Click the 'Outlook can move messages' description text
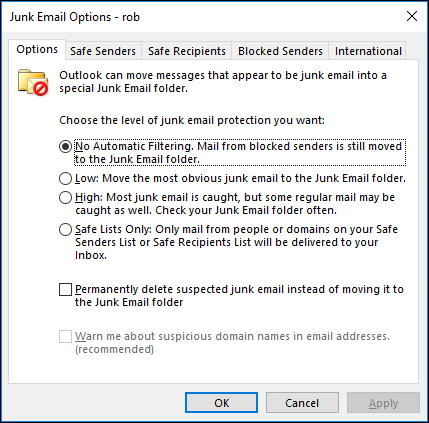The image size is (429, 423). click(x=223, y=82)
